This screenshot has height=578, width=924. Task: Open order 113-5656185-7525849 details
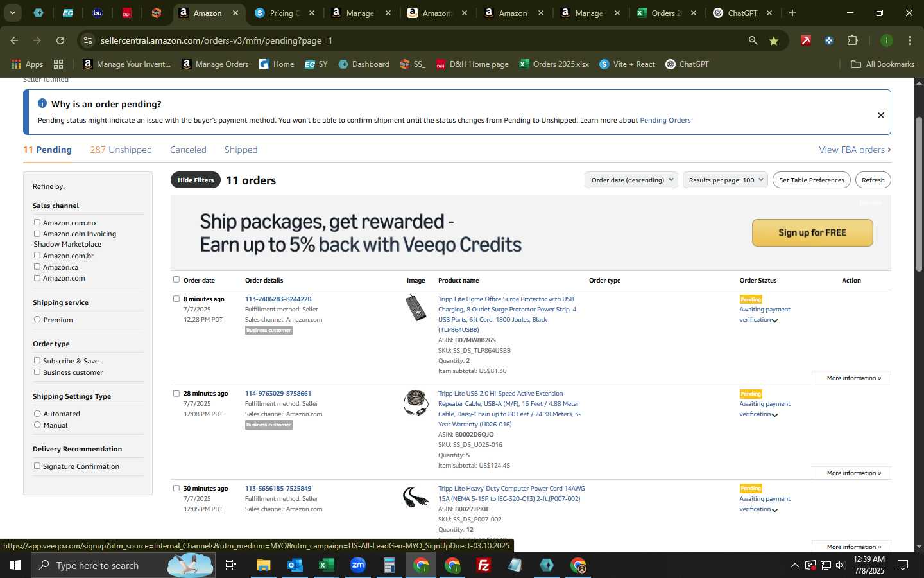(278, 489)
